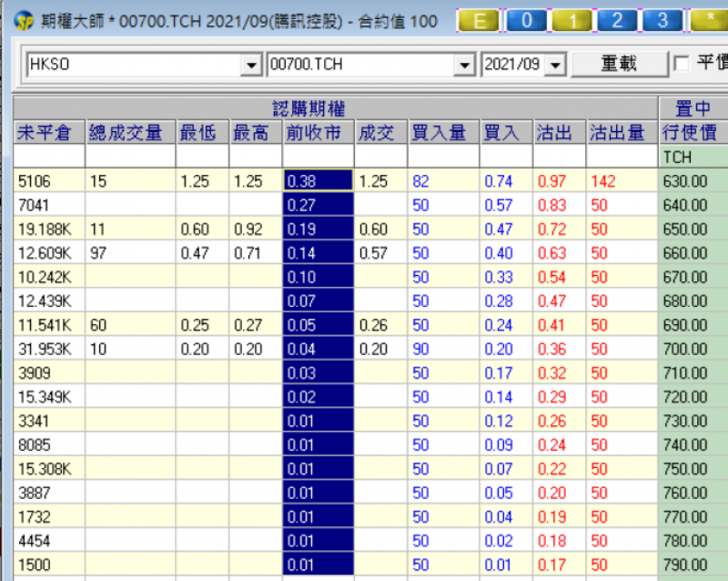Click bid price 0.74 for strike 630.00

pyautogui.click(x=498, y=181)
